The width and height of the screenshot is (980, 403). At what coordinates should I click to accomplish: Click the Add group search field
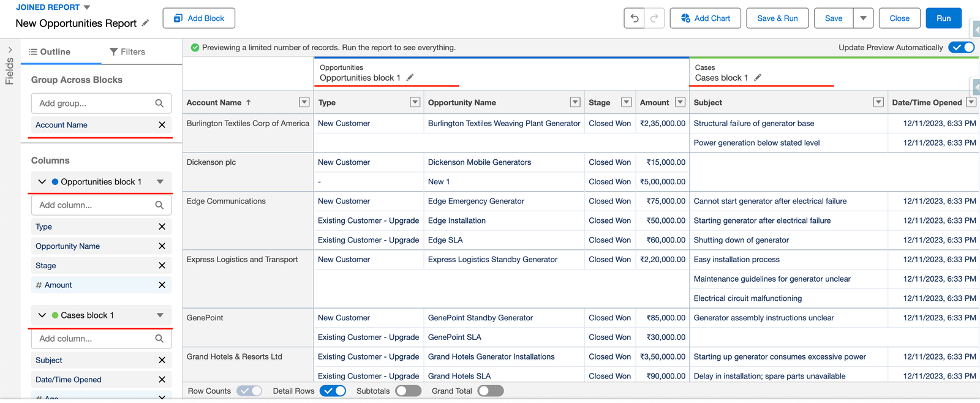point(96,104)
